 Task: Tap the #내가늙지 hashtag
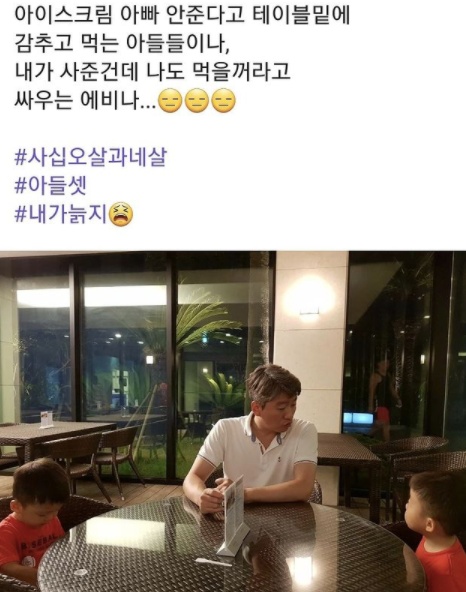(x=61, y=214)
